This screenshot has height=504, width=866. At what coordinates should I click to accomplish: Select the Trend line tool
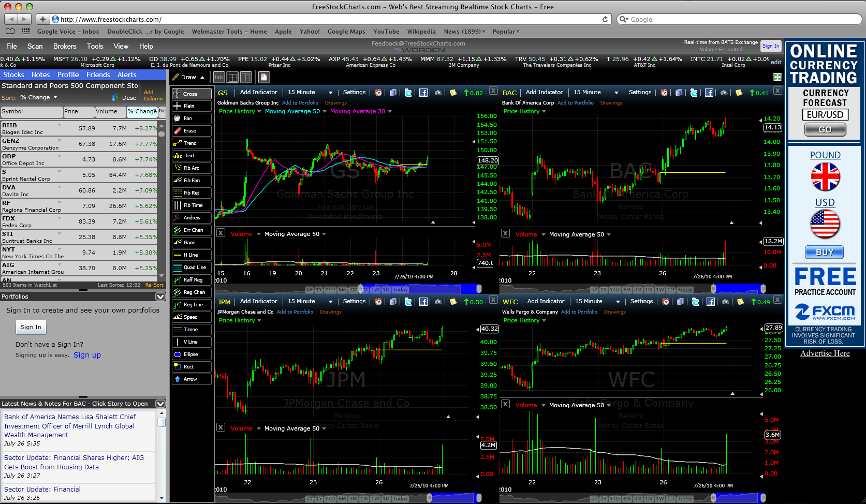pos(192,143)
